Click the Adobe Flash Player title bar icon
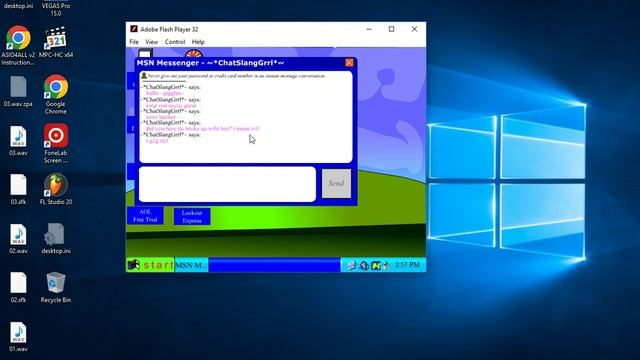This screenshot has width=640, height=360. (x=133, y=29)
